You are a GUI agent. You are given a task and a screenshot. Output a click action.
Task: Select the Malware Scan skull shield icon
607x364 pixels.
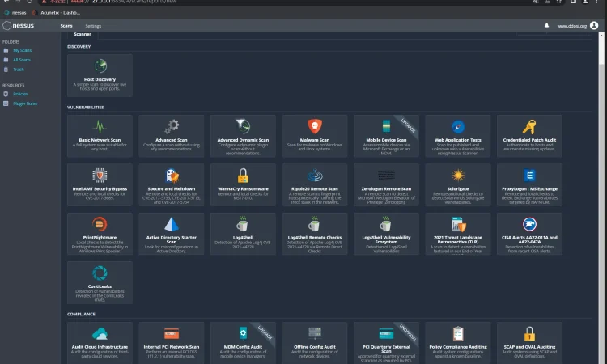coord(315,126)
